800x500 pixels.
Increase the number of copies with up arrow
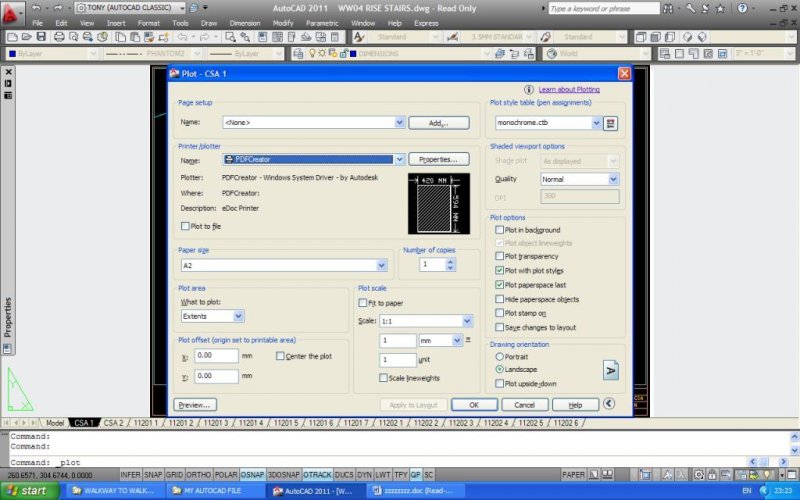point(449,261)
